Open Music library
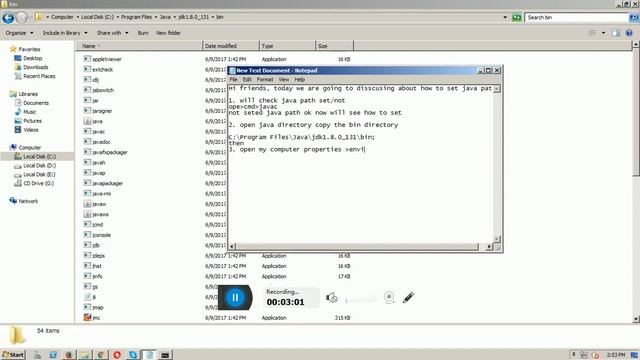 29,112
